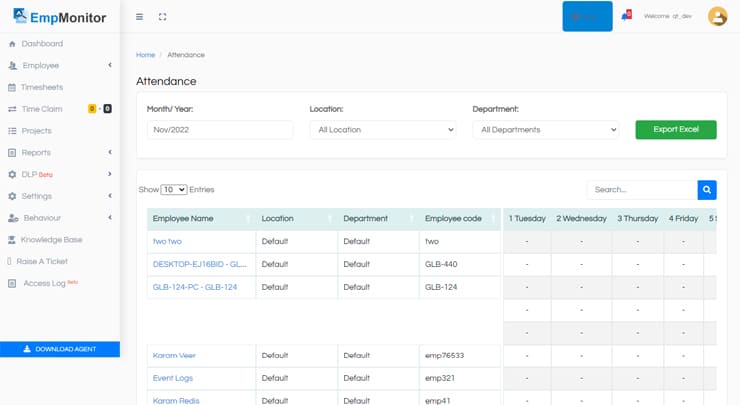This screenshot has height=405, width=740.
Task: Sort by Location column header
Action: pos(296,219)
